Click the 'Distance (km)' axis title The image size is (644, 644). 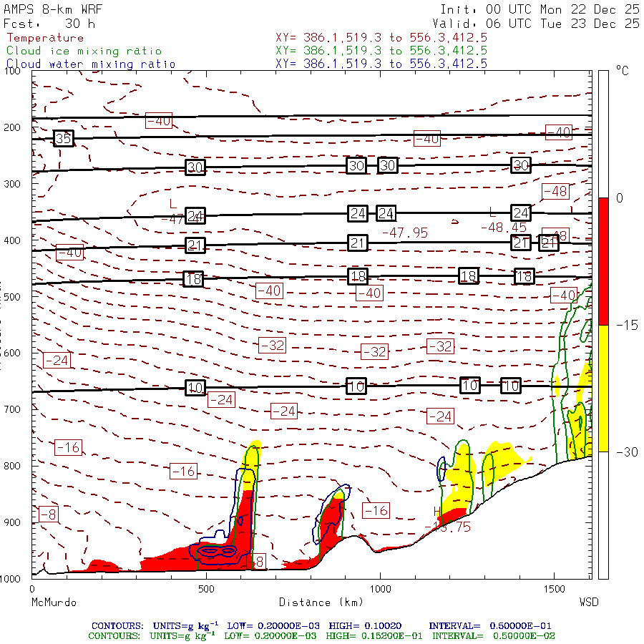pyautogui.click(x=321, y=602)
